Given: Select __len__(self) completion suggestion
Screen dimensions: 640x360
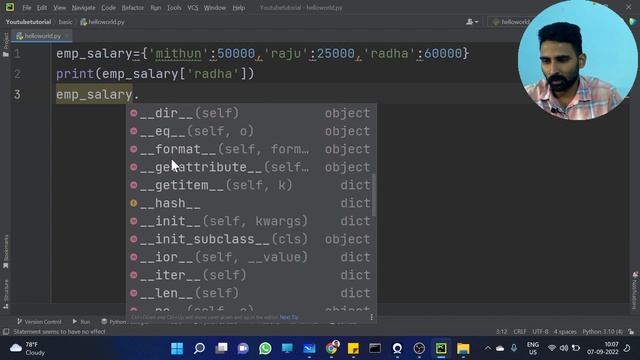Looking at the screenshot, I should click(x=251, y=293).
